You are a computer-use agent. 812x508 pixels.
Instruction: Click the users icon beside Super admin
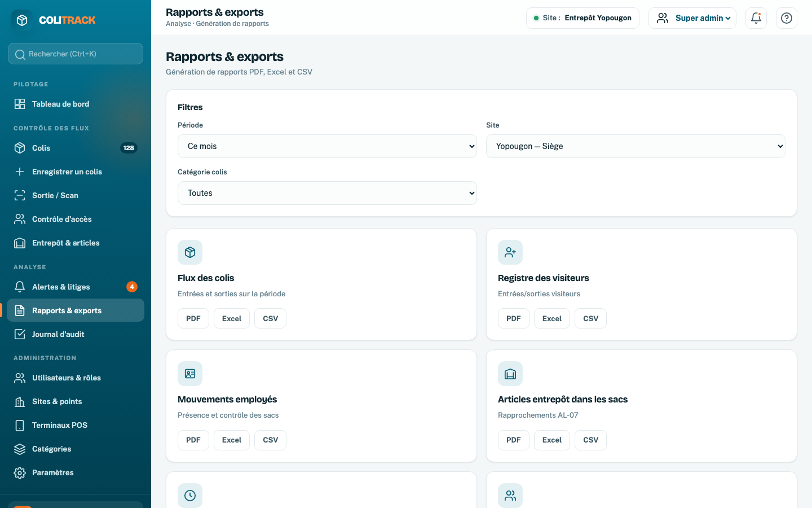(663, 18)
